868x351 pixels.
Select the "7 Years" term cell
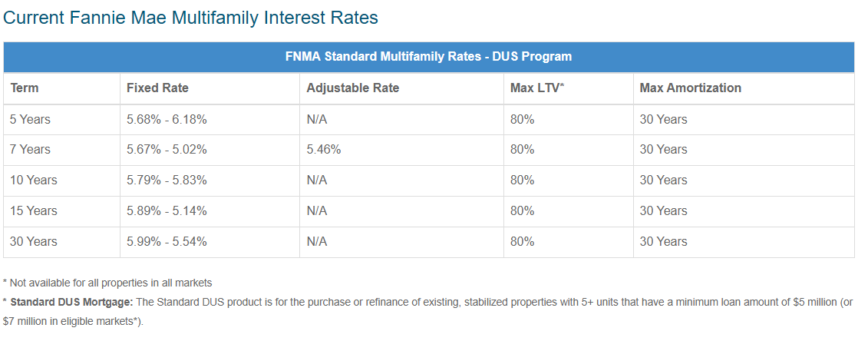[x=30, y=150]
